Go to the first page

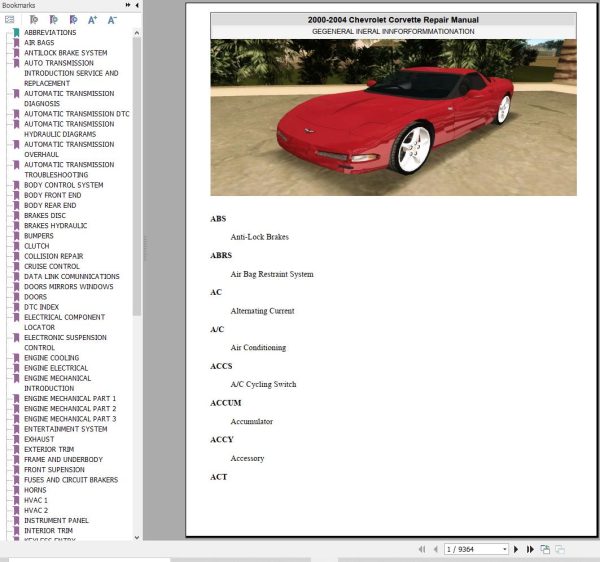click(x=422, y=549)
